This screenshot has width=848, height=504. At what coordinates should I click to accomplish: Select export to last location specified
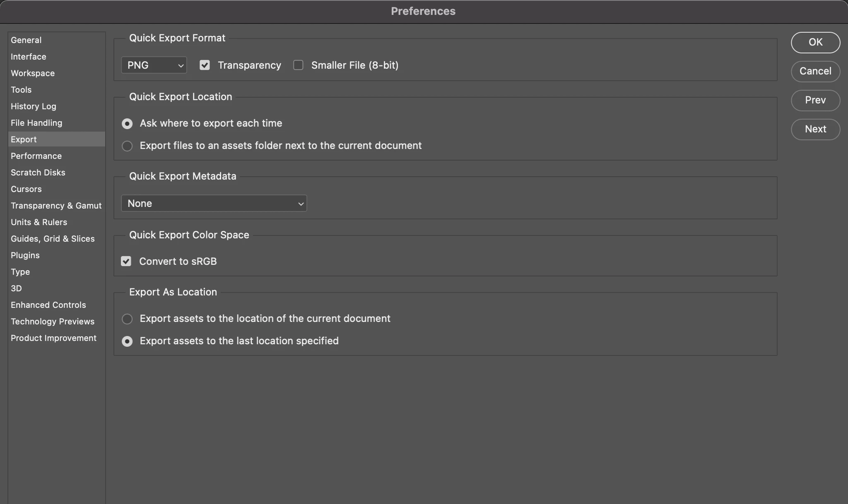tap(127, 341)
